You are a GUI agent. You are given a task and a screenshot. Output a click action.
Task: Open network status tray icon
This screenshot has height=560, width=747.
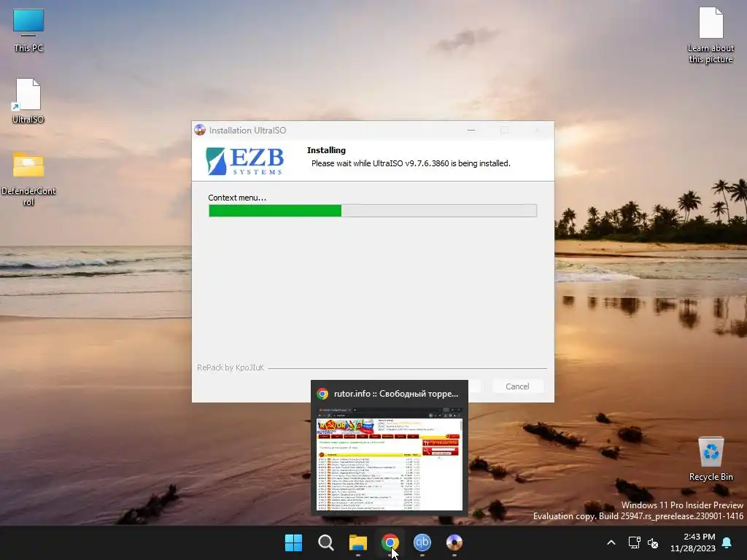point(634,542)
